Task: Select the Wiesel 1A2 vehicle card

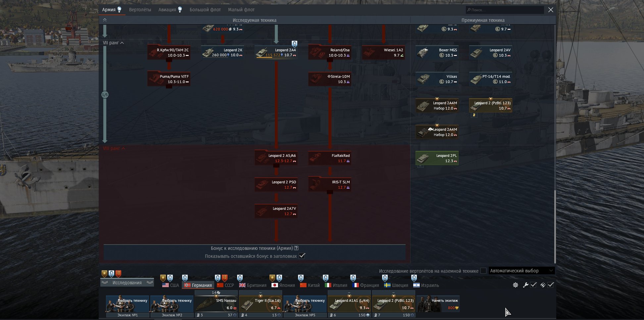Action: 383,53
